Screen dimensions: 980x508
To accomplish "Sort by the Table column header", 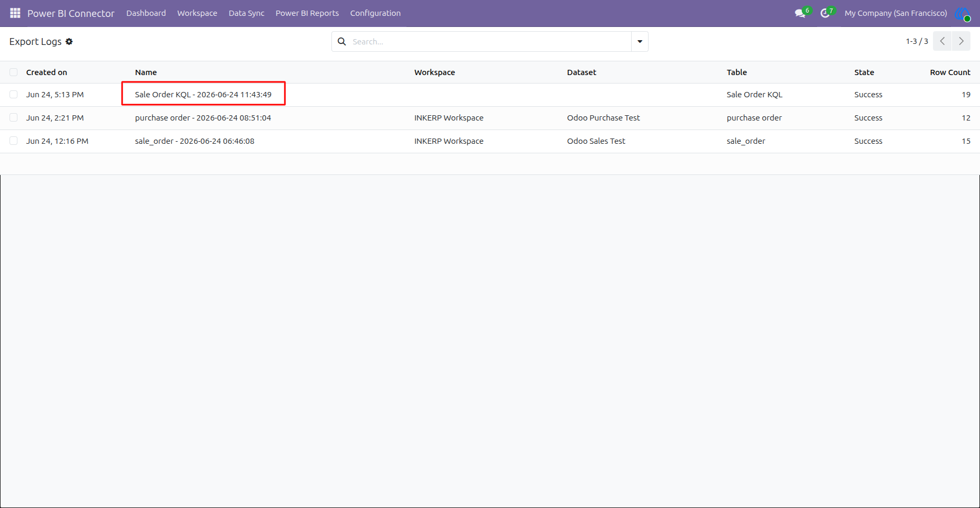I will [736, 72].
